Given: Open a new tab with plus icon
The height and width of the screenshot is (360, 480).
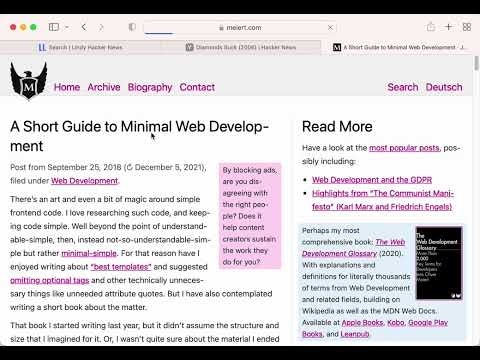Looking at the screenshot, I should click(449, 27).
